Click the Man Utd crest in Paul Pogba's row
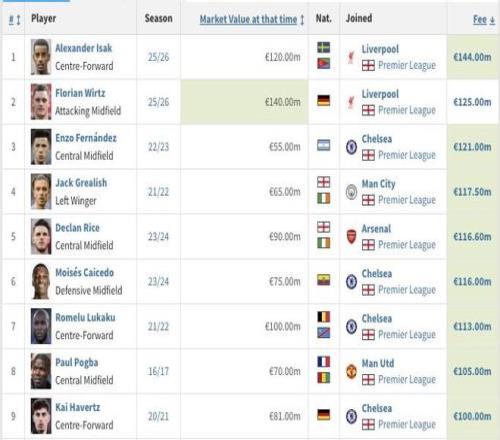The height and width of the screenshot is (440, 500). pos(351,371)
